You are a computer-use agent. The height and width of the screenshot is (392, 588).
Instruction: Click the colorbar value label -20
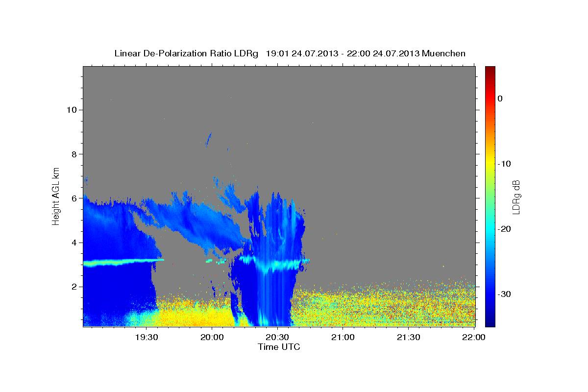point(504,229)
